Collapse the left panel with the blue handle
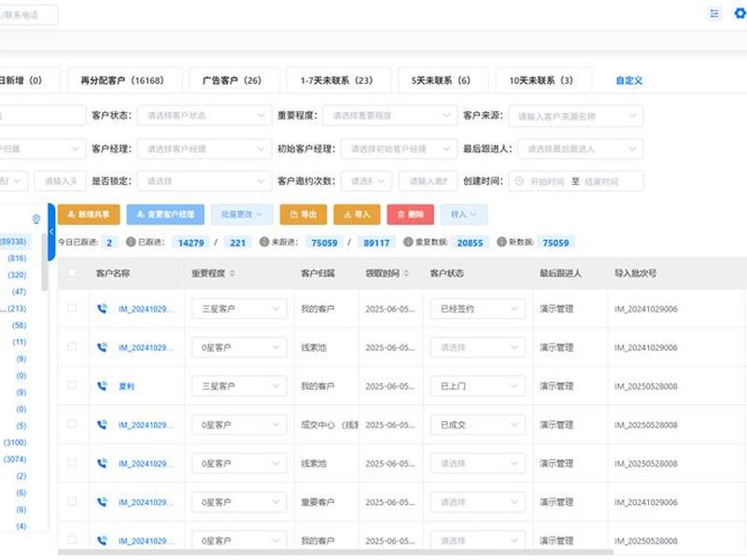The height and width of the screenshot is (560, 747). [x=51, y=231]
